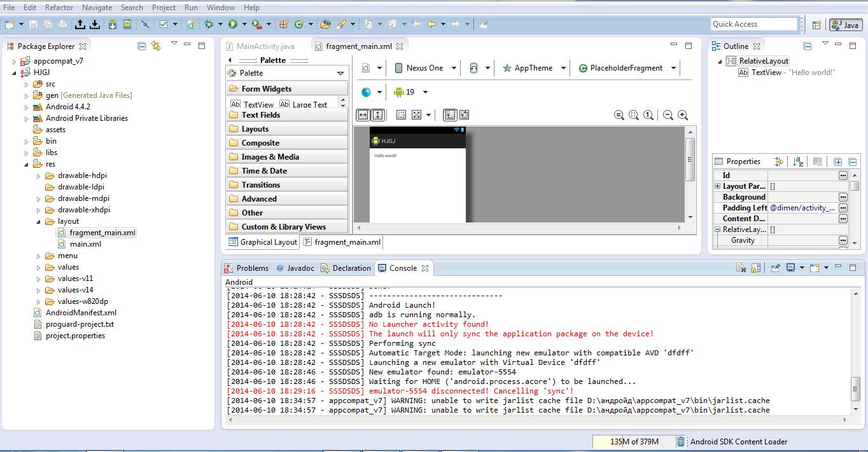Click the Debug bug icon
The height and width of the screenshot is (452, 868).
tap(208, 24)
